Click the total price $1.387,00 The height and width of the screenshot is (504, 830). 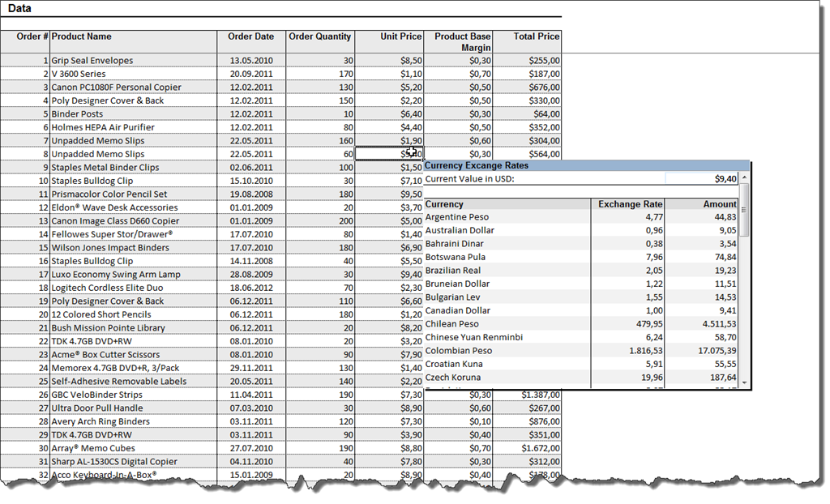pyautogui.click(x=527, y=395)
